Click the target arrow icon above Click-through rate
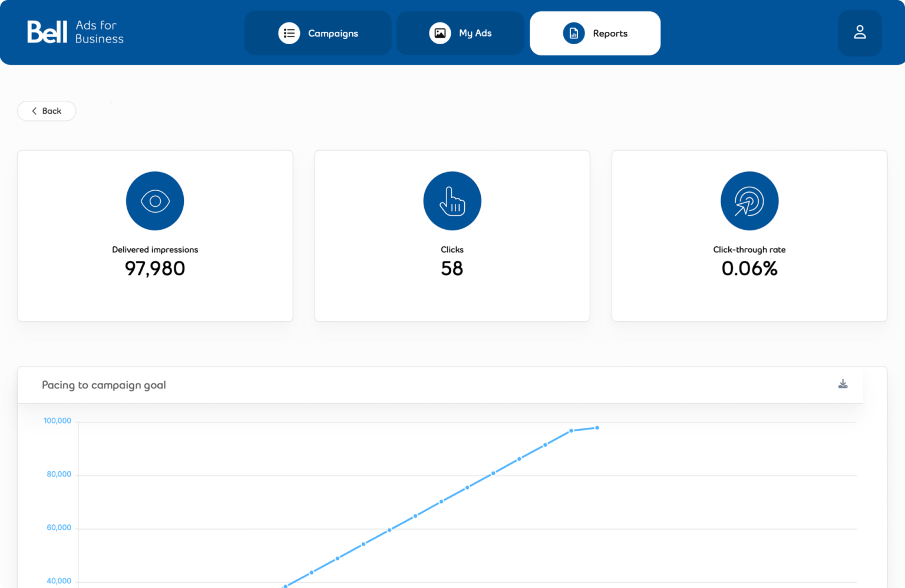Viewport: 905px width, 588px height. (749, 201)
